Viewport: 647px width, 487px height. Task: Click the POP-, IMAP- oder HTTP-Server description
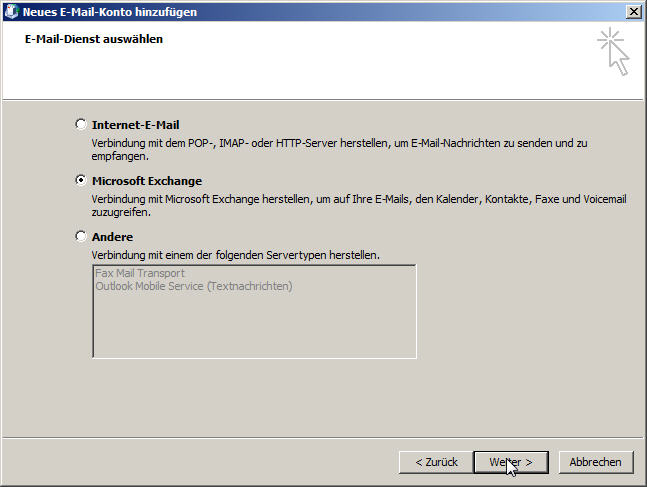point(339,149)
